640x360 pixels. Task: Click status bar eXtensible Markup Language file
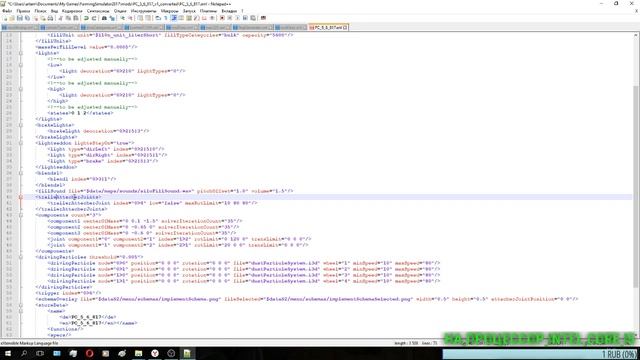[29, 343]
